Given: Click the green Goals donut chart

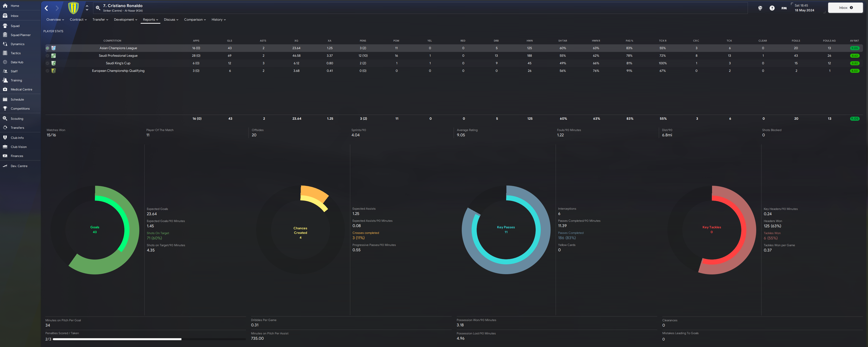Looking at the screenshot, I should (x=95, y=230).
